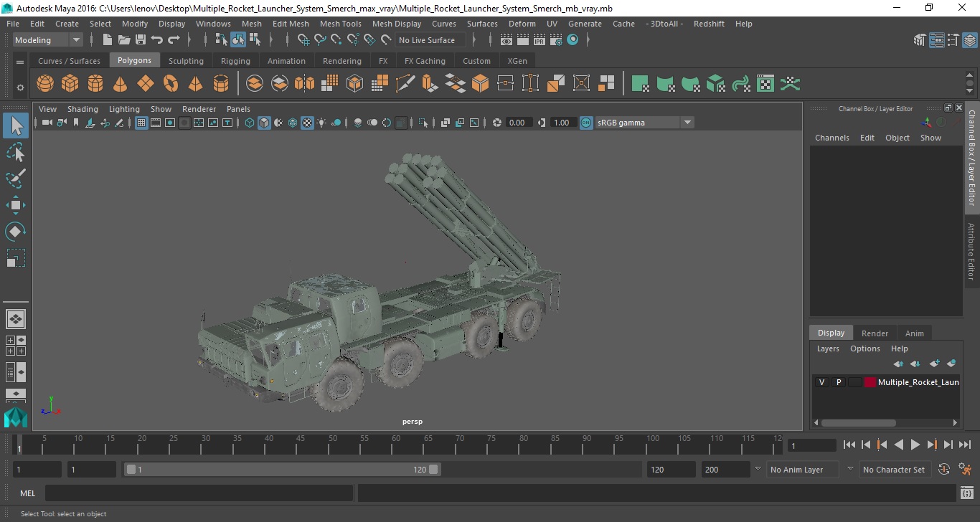The width and height of the screenshot is (980, 522).
Task: Open the Channels menu in Channel Box
Action: click(x=831, y=138)
